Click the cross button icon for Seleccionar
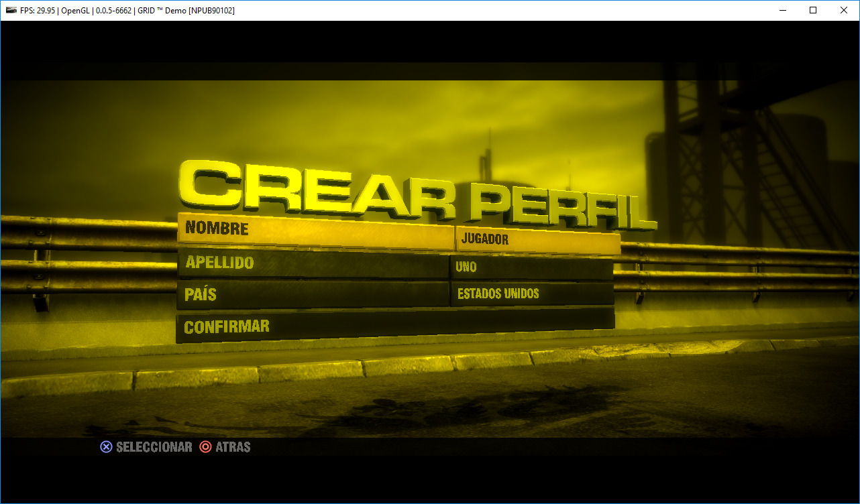The width and height of the screenshot is (860, 504). (x=106, y=447)
